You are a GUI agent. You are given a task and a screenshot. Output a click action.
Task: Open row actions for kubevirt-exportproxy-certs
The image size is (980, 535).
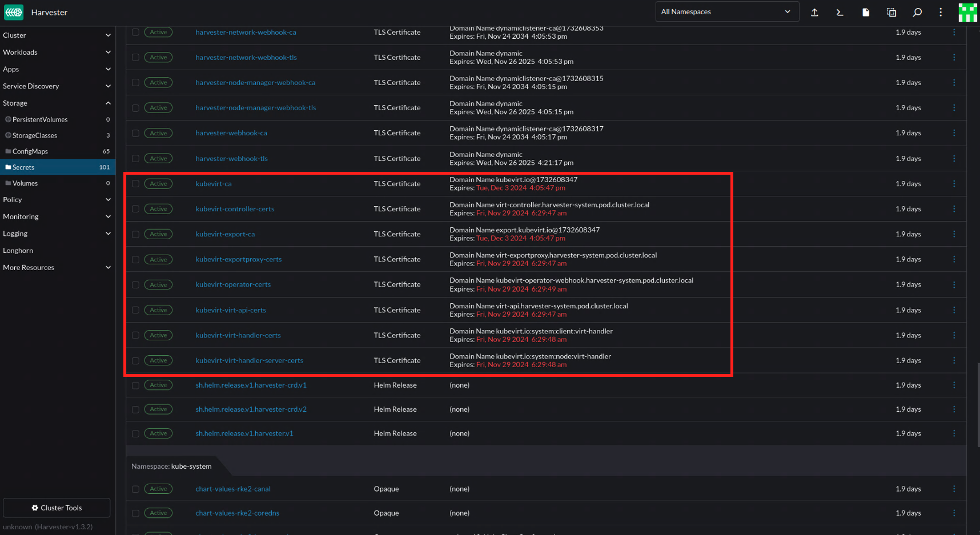(x=954, y=259)
